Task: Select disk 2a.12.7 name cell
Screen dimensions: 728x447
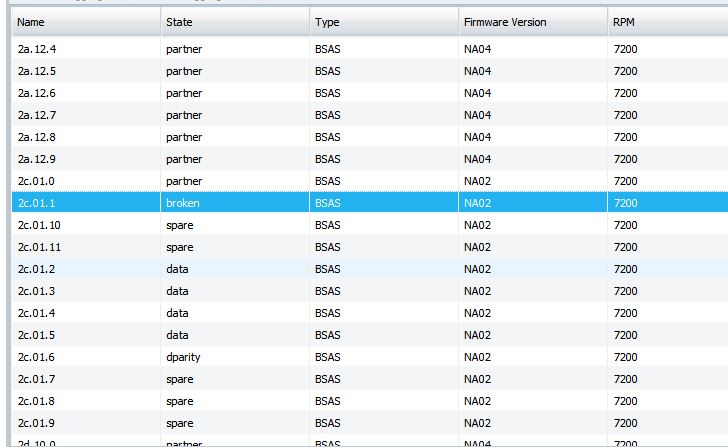Action: 86,115
